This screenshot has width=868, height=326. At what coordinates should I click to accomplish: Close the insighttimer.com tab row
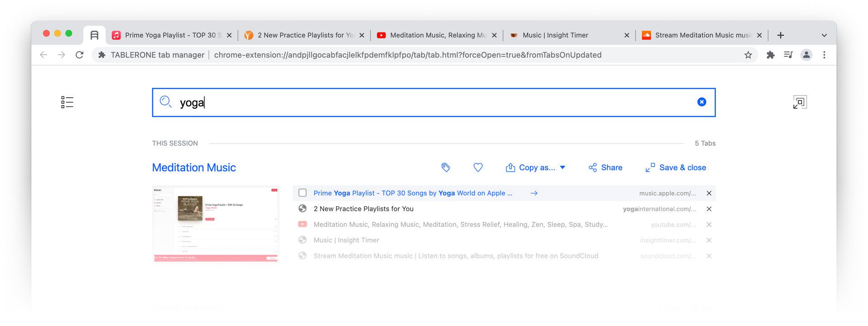pyautogui.click(x=709, y=240)
